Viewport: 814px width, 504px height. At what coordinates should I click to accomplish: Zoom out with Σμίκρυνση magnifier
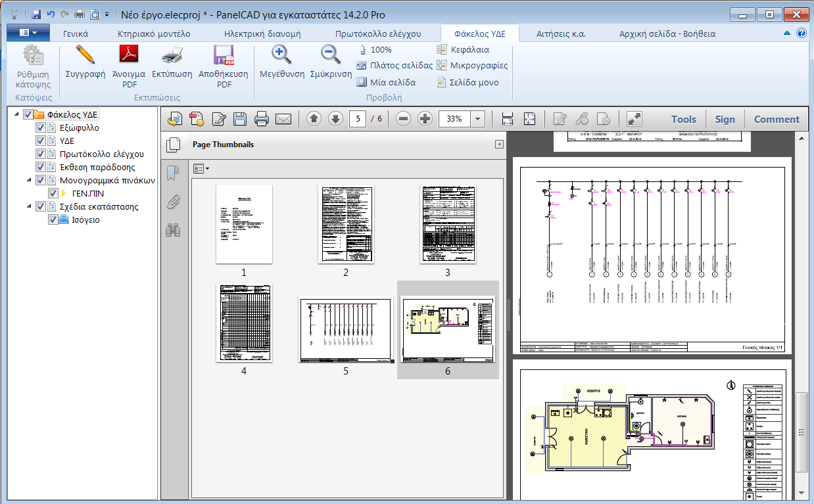tap(330, 55)
